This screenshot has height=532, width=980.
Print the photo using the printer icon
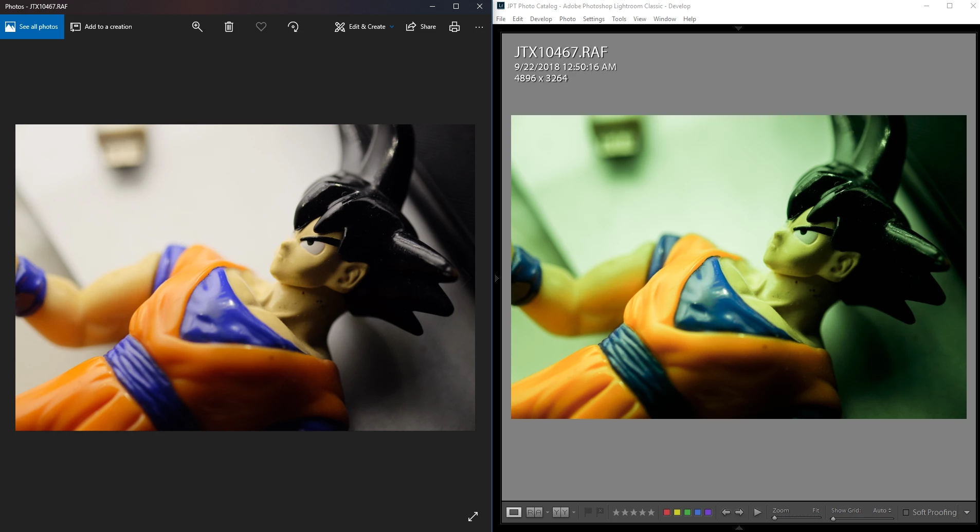455,27
